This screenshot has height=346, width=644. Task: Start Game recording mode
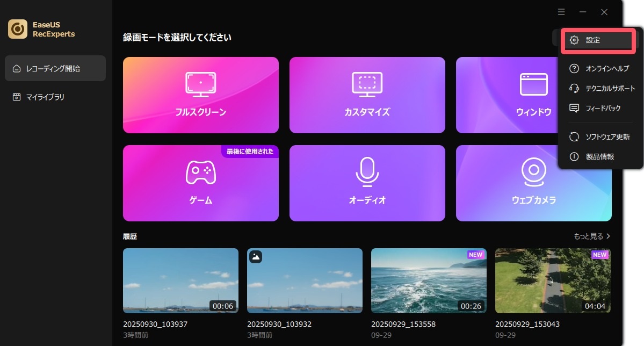[200, 183]
